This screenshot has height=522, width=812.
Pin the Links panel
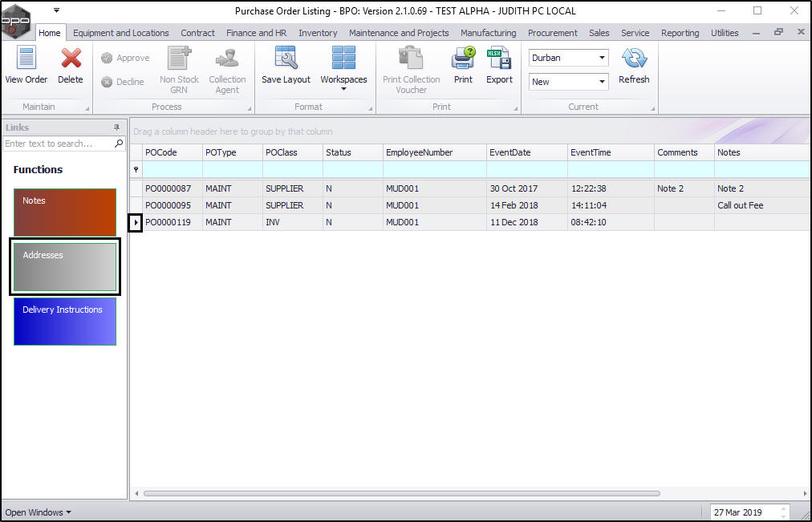(x=116, y=127)
